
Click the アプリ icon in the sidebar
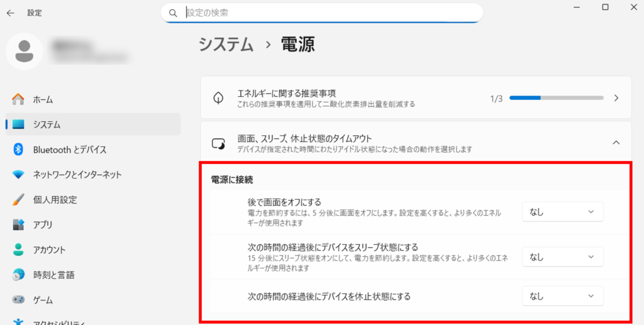18,224
